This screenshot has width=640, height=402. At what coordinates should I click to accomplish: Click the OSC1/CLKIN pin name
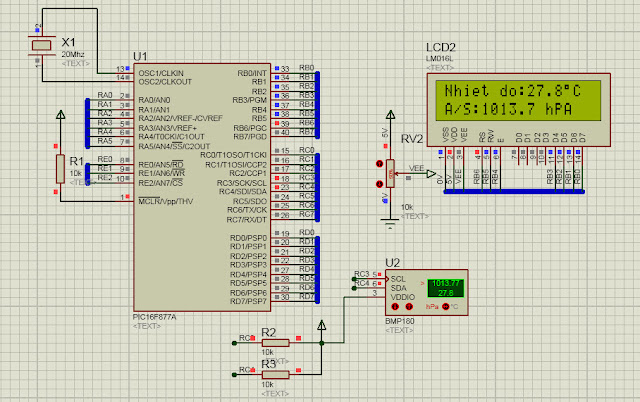(x=161, y=73)
